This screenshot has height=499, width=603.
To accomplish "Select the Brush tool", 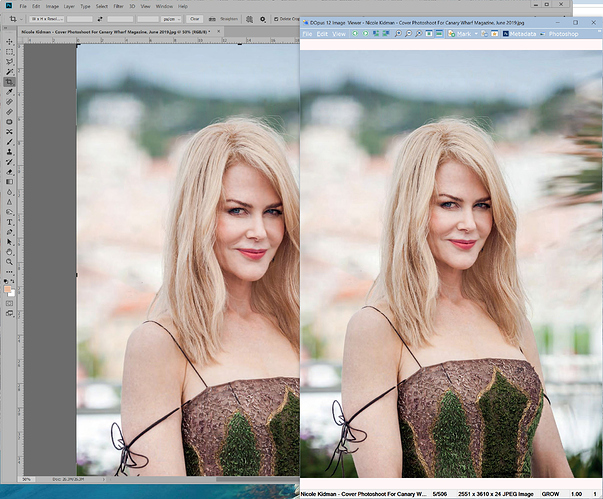I will [9, 142].
